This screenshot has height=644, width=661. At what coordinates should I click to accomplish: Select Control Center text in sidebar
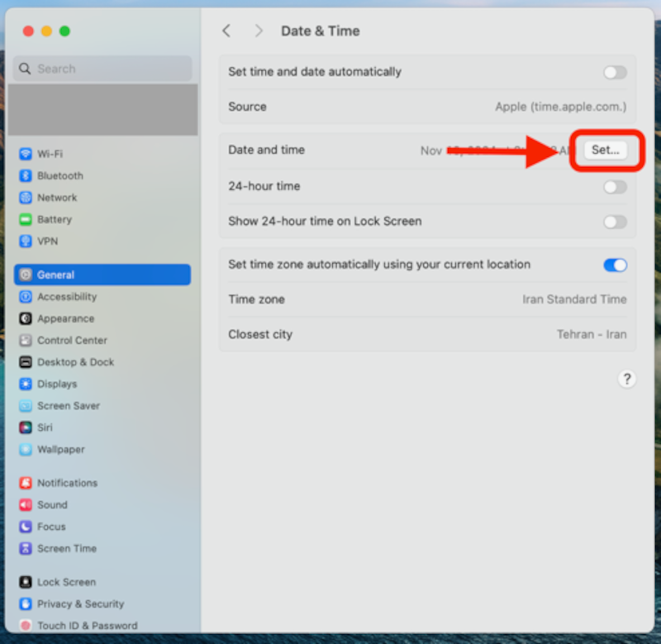pyautogui.click(x=72, y=340)
